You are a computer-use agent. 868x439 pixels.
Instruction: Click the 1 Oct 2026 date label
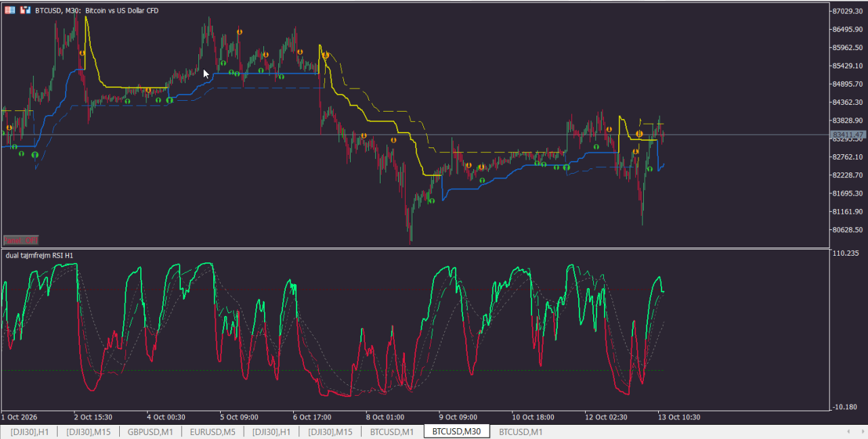pos(20,417)
